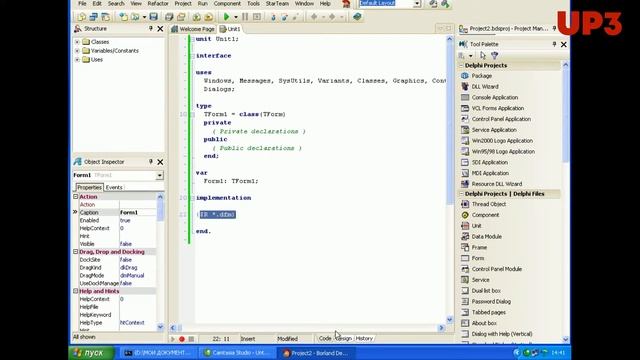Viewport: 640px width, 360px height.
Task: Select Form in Delphi Files list
Action: click(478, 258)
